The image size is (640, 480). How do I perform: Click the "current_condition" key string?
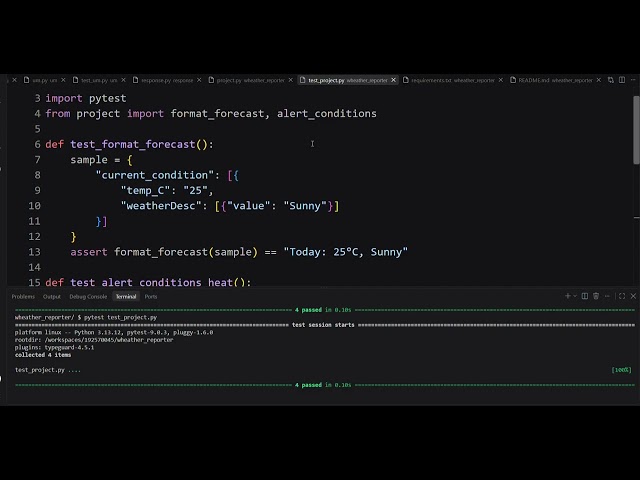click(x=155, y=175)
